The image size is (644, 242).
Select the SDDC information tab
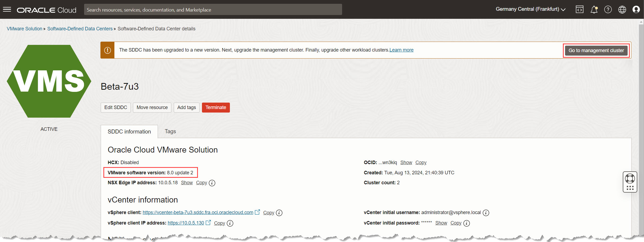click(129, 132)
